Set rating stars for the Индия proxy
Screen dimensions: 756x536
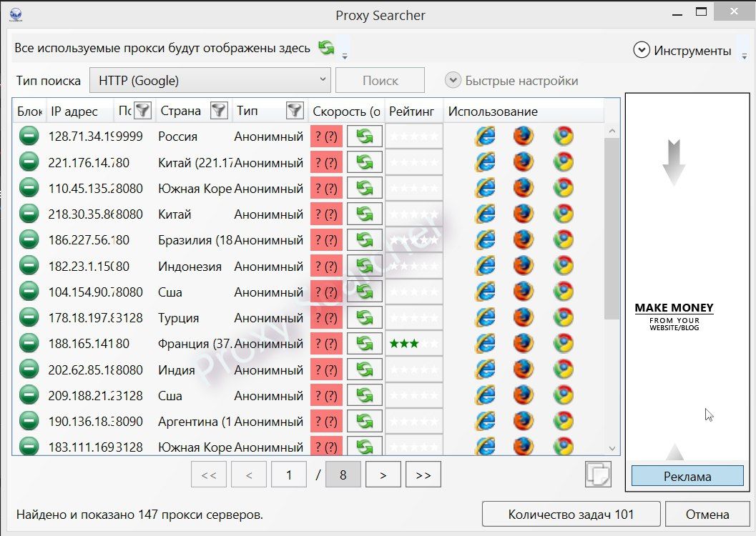414,370
